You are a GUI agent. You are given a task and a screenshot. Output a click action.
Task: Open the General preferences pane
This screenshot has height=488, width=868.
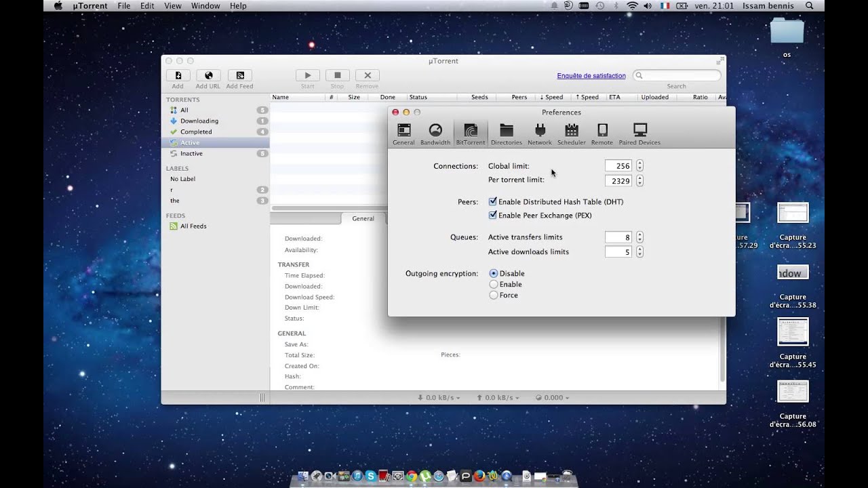pos(403,134)
